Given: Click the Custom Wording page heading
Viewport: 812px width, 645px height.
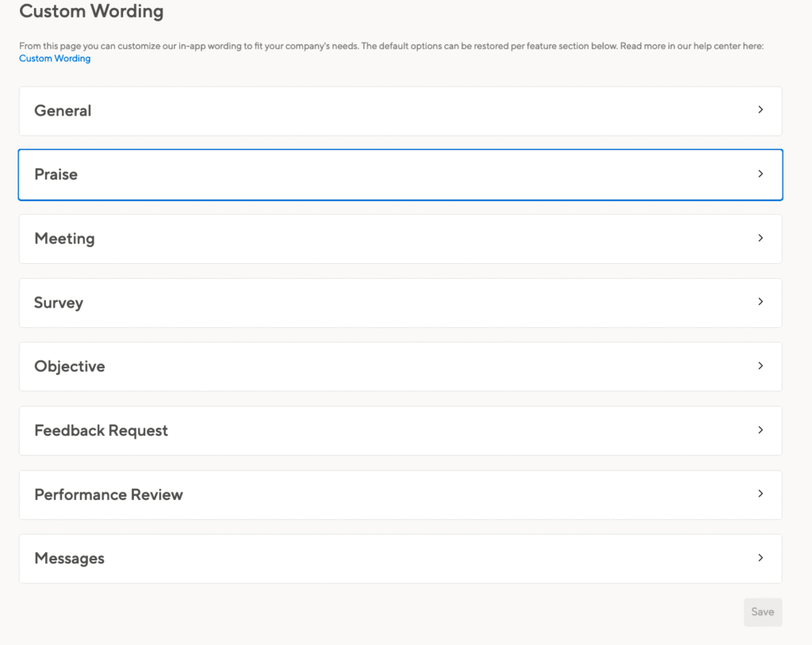Looking at the screenshot, I should coord(91,11).
